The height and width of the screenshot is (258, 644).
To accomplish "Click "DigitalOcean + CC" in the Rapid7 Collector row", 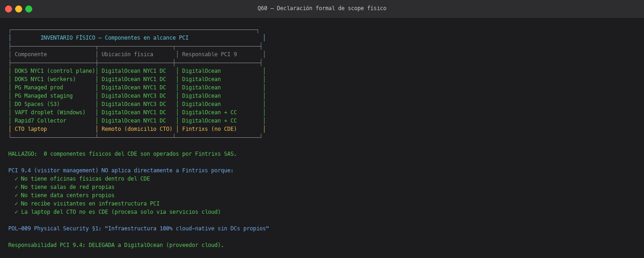I will (209, 121).
